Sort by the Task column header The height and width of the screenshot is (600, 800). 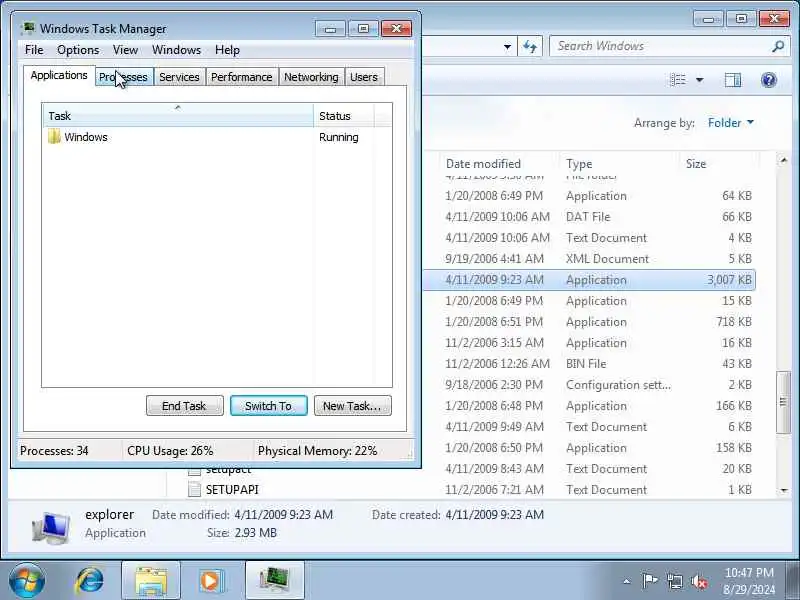coord(178,116)
